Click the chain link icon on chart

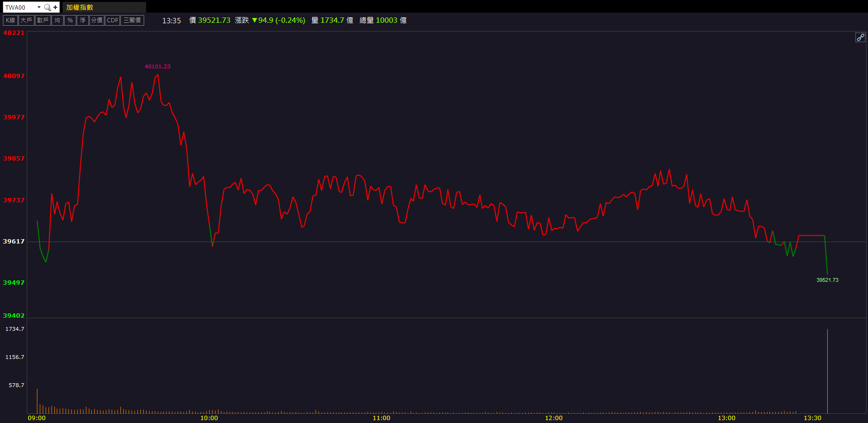coord(860,37)
